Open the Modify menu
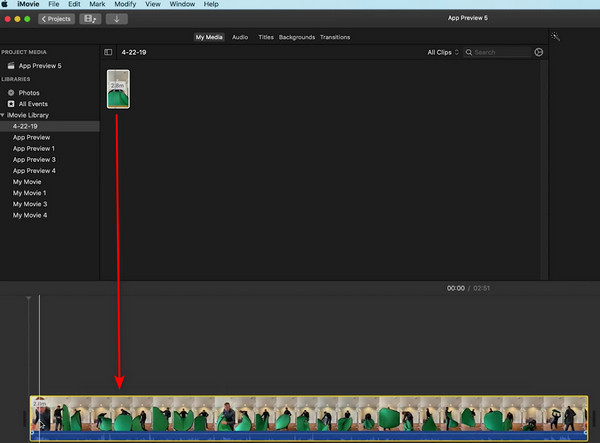 tap(125, 4)
